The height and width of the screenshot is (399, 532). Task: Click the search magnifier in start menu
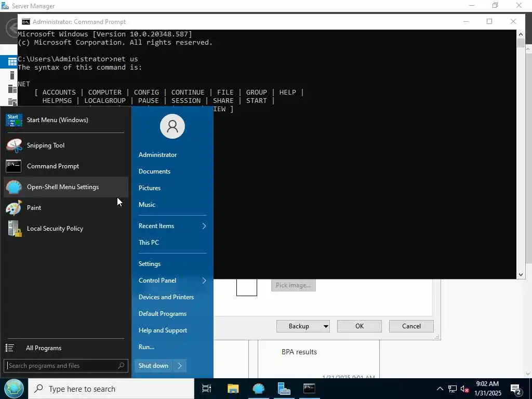[121, 366]
